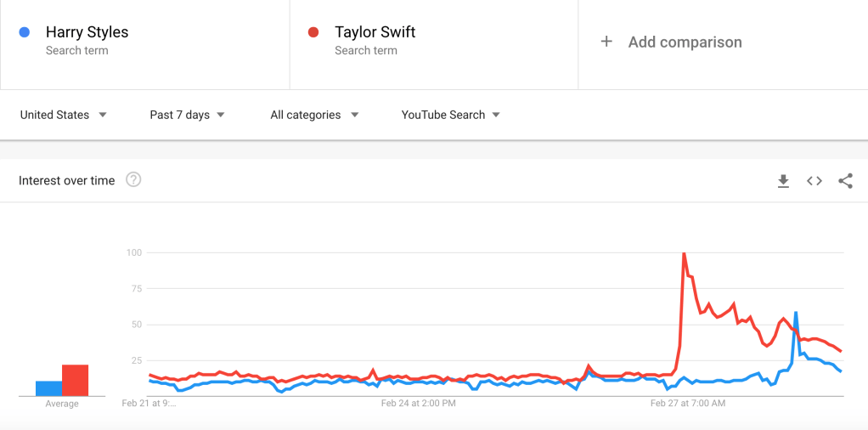Click the Add comparison button

point(685,42)
